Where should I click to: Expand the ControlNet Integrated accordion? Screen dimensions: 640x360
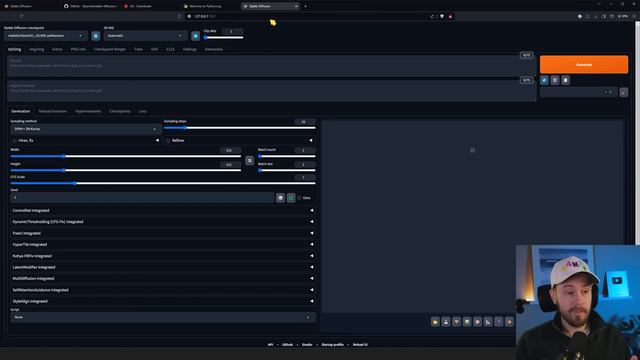[163, 211]
